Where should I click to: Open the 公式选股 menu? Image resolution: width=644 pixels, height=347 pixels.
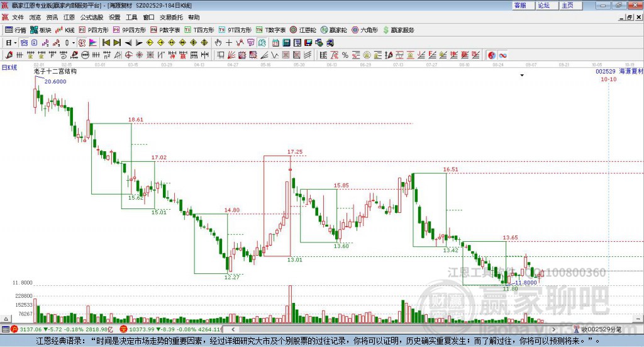tap(92, 17)
